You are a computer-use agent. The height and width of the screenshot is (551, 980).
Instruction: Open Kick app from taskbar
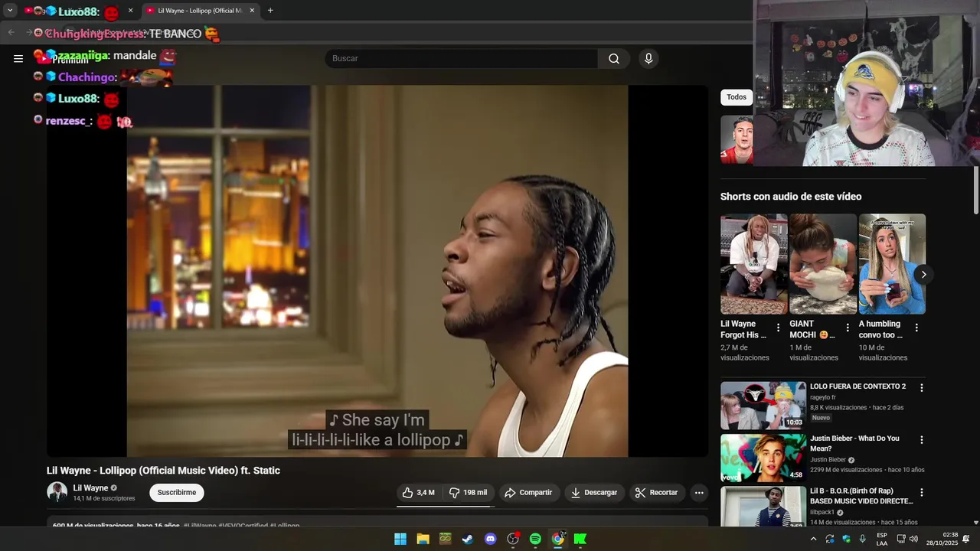point(580,539)
